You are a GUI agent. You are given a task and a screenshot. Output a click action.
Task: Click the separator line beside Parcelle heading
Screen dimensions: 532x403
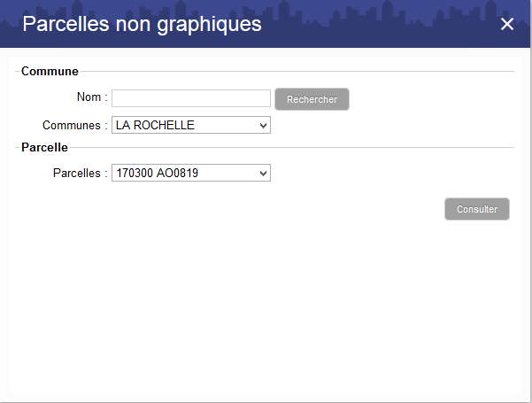pos(292,148)
